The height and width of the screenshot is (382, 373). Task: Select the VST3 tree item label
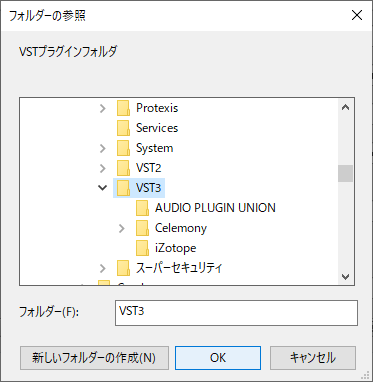(x=149, y=188)
